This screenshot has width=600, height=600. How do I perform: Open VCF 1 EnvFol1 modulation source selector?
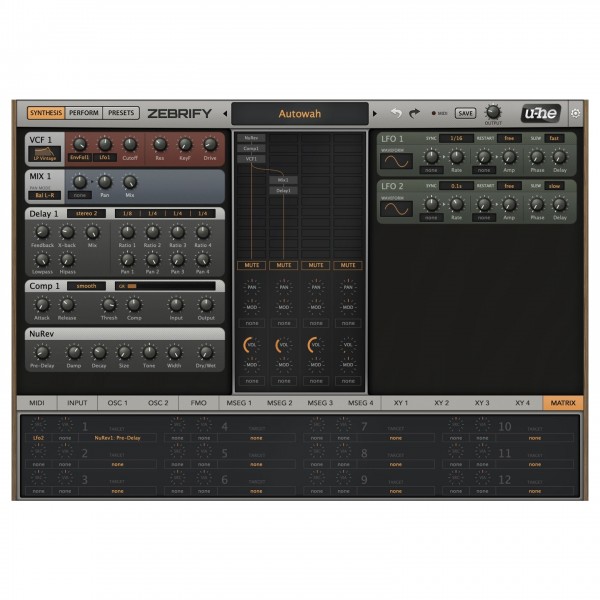click(80, 157)
